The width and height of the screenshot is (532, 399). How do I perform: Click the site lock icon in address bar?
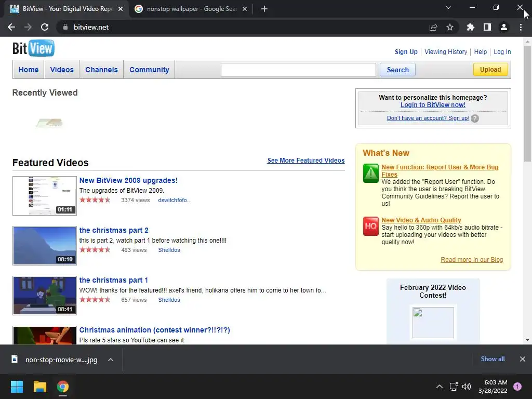click(65, 27)
